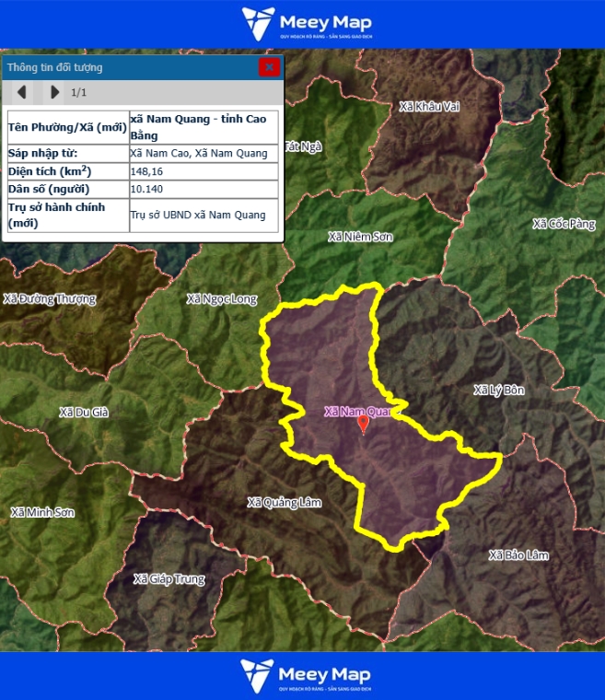Go to the previous object record arrow
Image resolution: width=605 pixels, height=700 pixels.
click(22, 92)
